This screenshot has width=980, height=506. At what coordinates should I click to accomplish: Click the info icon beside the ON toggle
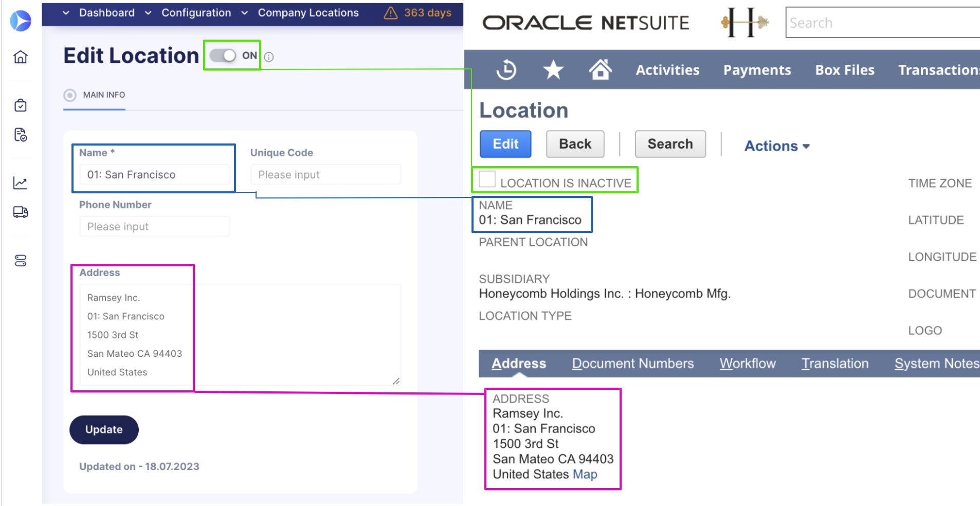click(269, 57)
